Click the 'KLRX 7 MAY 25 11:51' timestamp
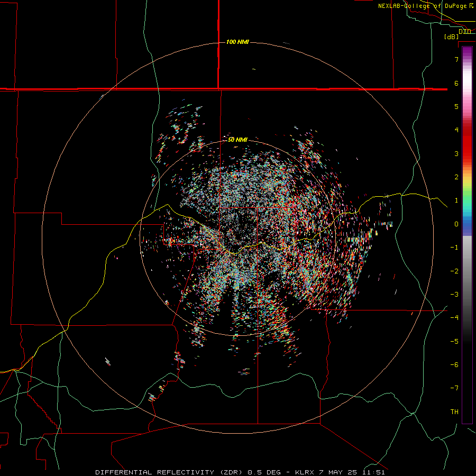The width and height of the screenshot is (476, 476). (x=340, y=472)
